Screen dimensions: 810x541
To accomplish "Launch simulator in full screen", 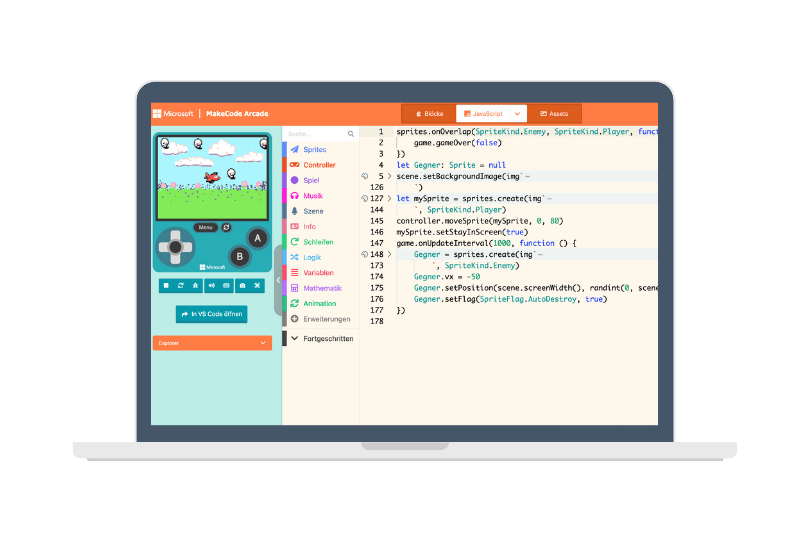I will pos(257,285).
